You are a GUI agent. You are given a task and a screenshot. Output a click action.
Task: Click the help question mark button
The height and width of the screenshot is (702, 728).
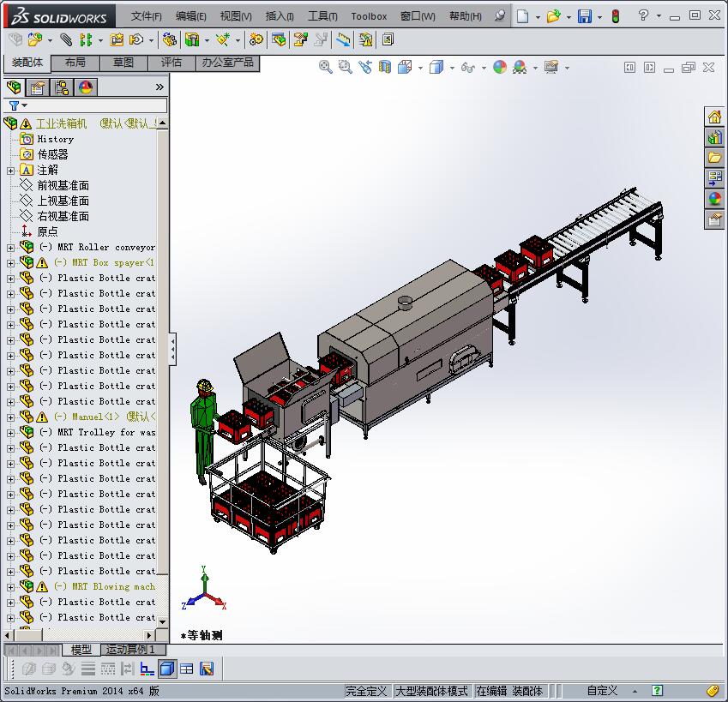[x=642, y=15]
